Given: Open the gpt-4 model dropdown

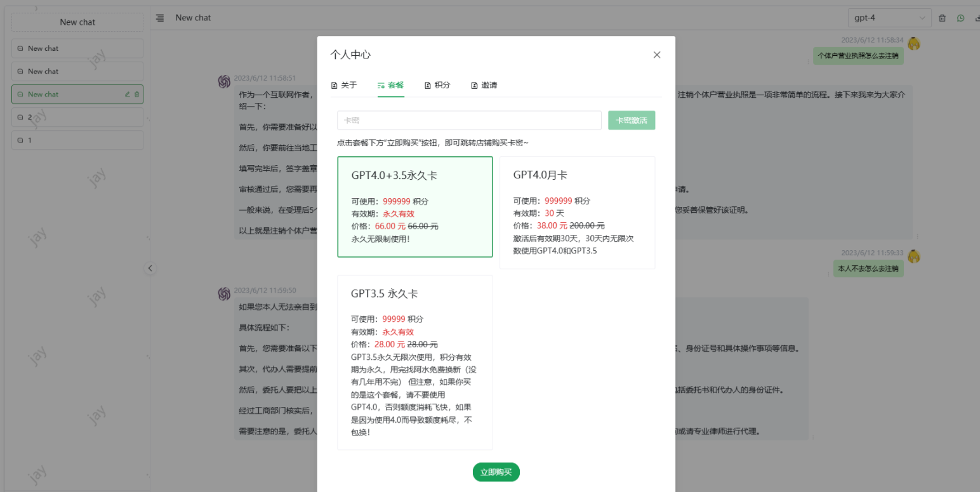Looking at the screenshot, I should click(x=889, y=18).
